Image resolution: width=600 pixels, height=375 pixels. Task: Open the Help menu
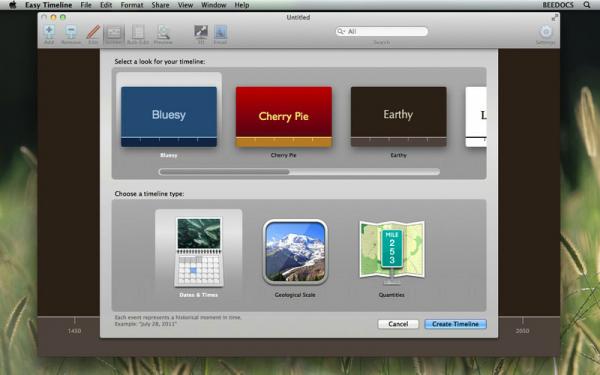(242, 5)
